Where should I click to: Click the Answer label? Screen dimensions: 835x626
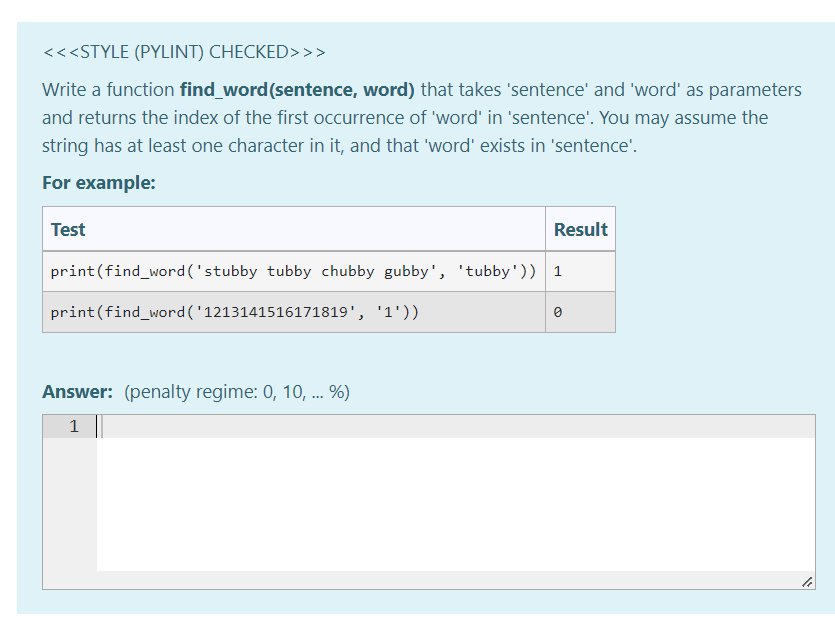[x=71, y=391]
